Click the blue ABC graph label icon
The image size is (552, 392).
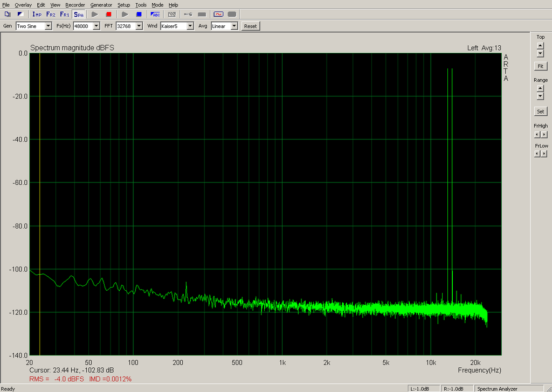[155, 15]
